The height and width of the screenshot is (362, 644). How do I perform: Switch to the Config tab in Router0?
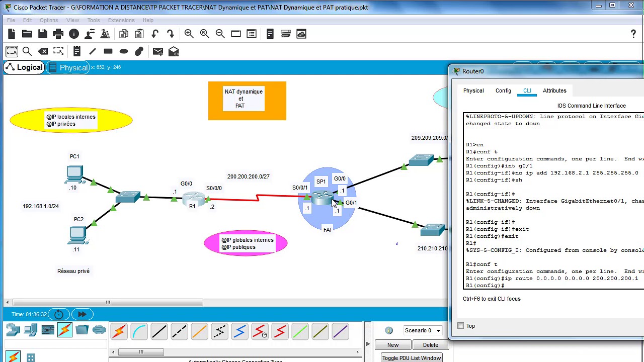[x=503, y=90]
